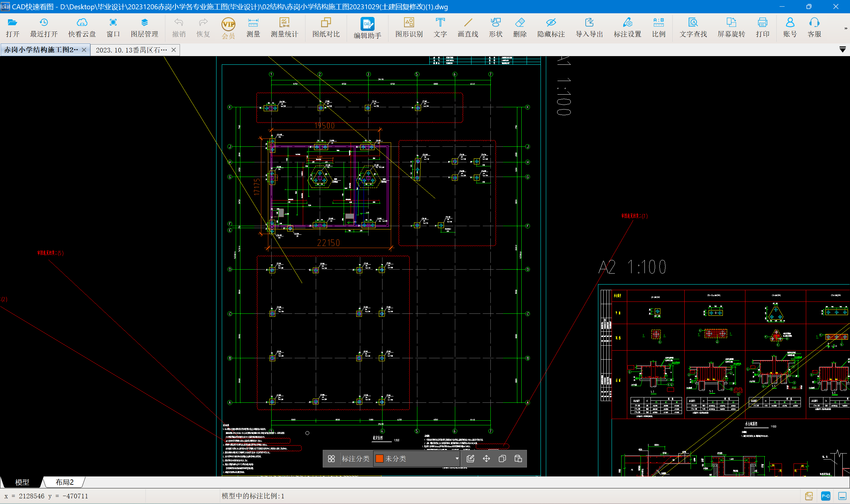Click the 17175 vertical dimension text
Screen dimensions: 850x504
pyautogui.click(x=257, y=187)
